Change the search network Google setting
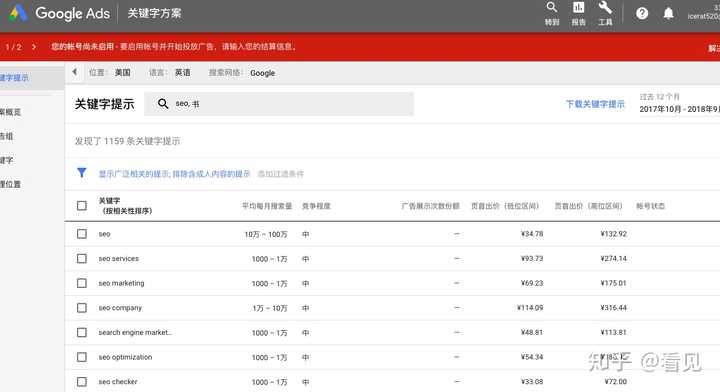Screen dimensions: 720x392 263,73
